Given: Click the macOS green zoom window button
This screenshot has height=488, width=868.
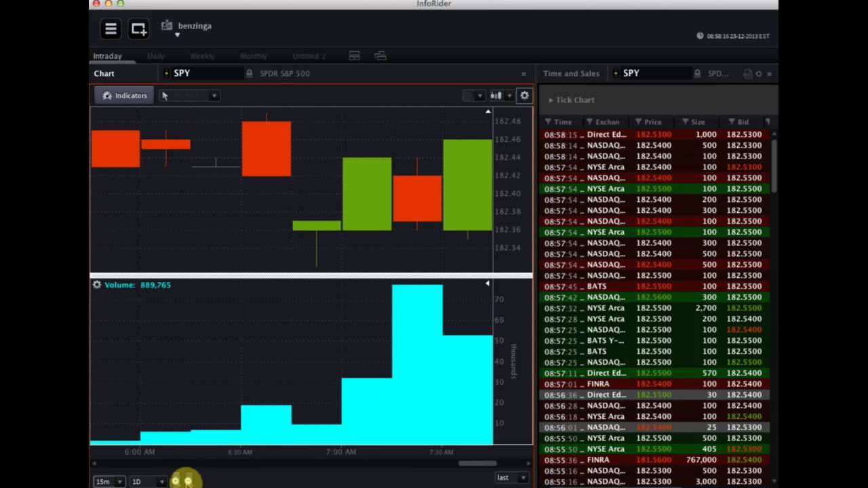Looking at the screenshot, I should tap(121, 3).
